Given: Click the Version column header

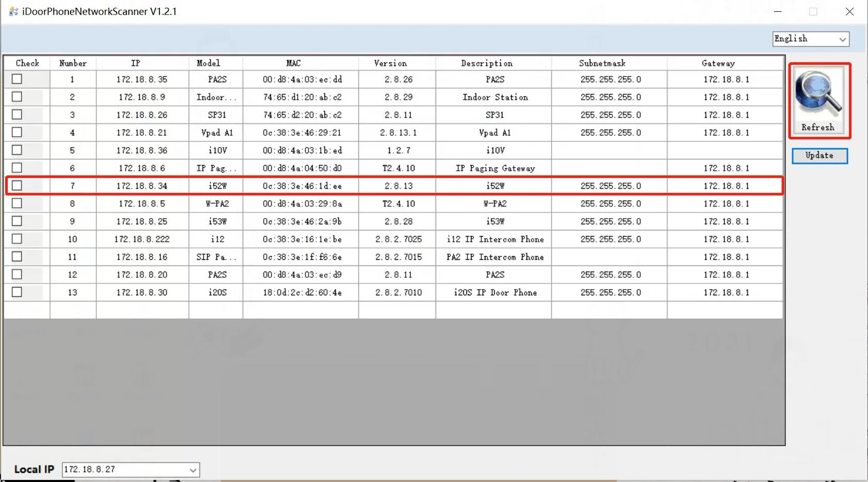Looking at the screenshot, I should coord(390,63).
